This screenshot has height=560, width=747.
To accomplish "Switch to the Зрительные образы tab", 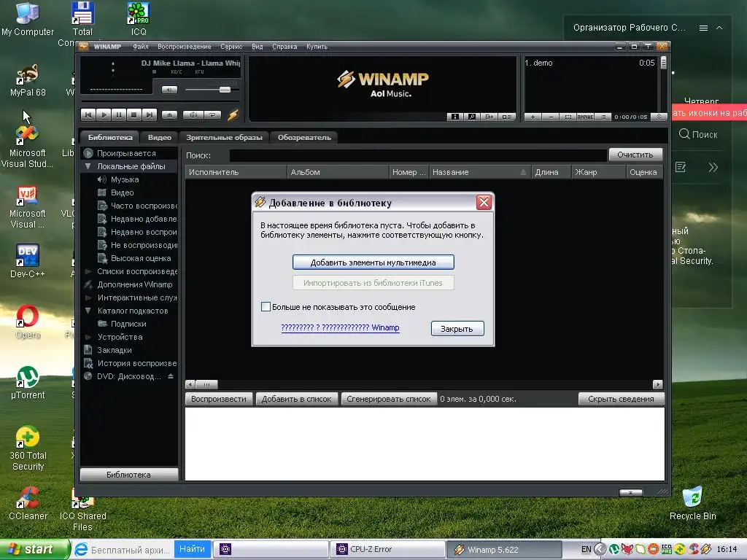I will click(224, 137).
